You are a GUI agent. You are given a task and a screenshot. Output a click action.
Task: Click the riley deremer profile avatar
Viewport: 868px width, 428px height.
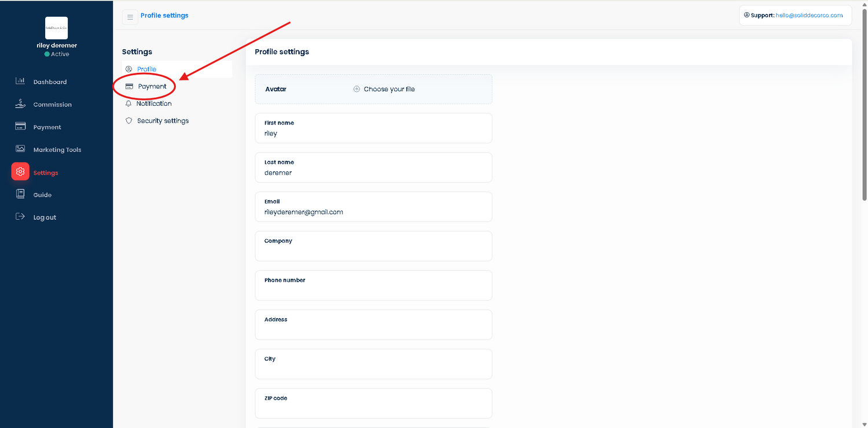tap(56, 28)
